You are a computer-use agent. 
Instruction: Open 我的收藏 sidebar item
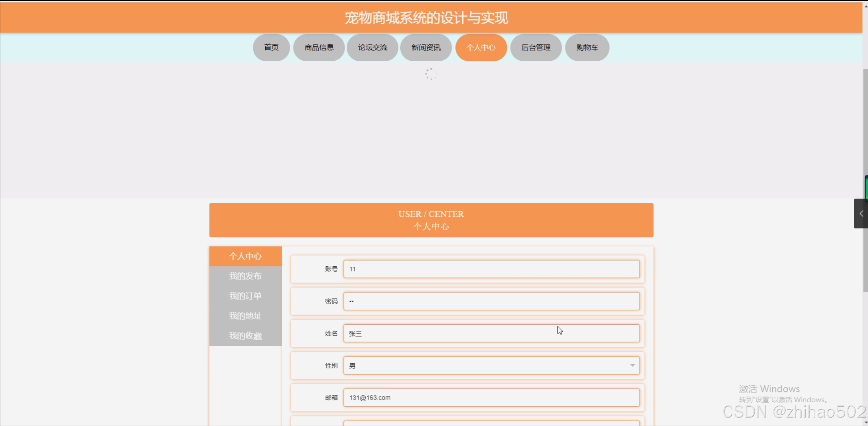[245, 336]
